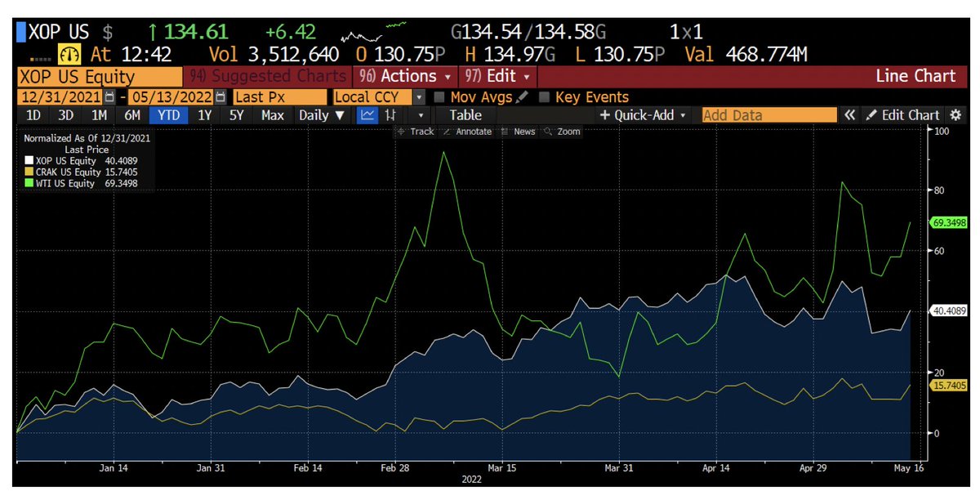Select the line chart type icon
Image resolution: width=980 pixels, height=496 pixels.
tap(368, 115)
